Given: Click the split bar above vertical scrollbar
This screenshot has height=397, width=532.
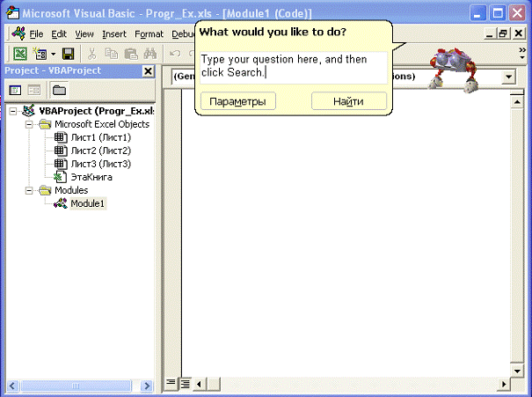Looking at the screenshot, I should point(517,92).
